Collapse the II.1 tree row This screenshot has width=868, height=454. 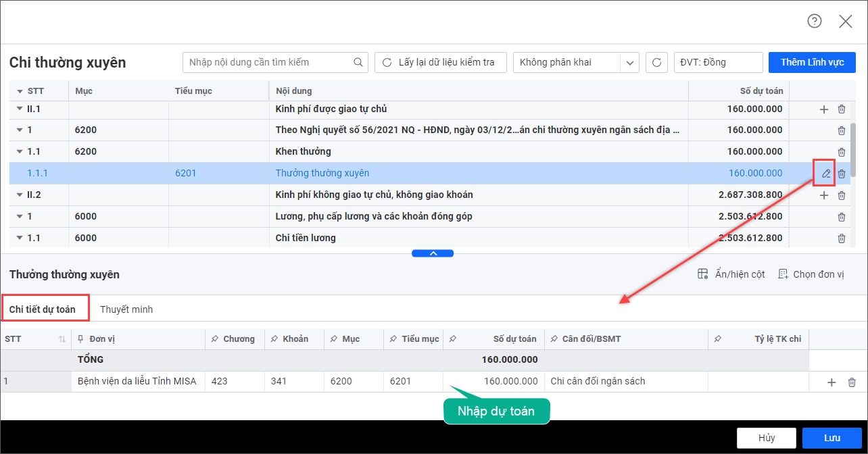[x=20, y=109]
